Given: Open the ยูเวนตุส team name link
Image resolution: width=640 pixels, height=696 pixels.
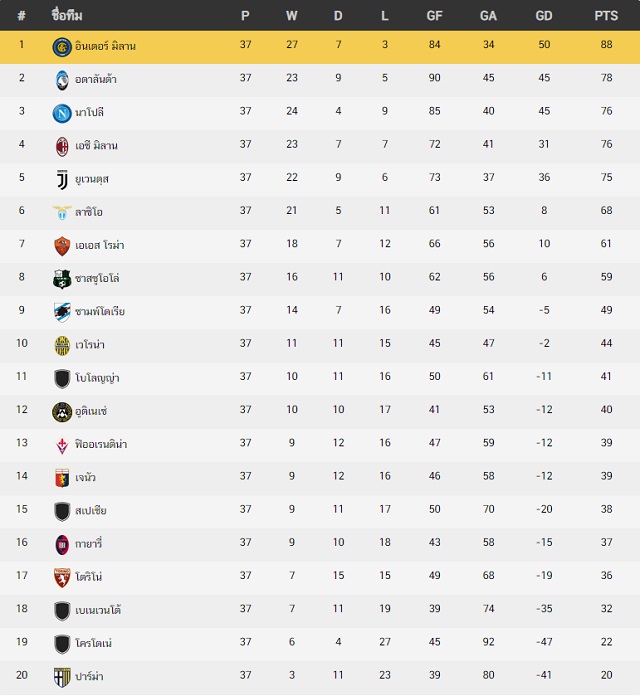Looking at the screenshot, I should [x=91, y=179].
